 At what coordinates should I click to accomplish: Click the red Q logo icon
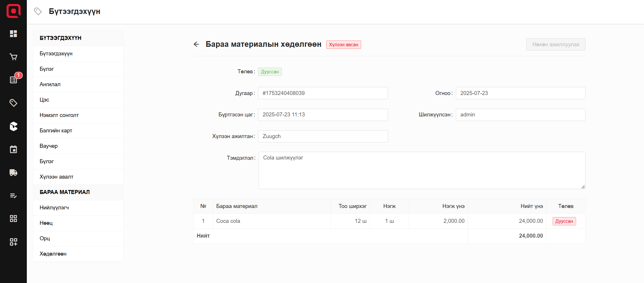(13, 11)
